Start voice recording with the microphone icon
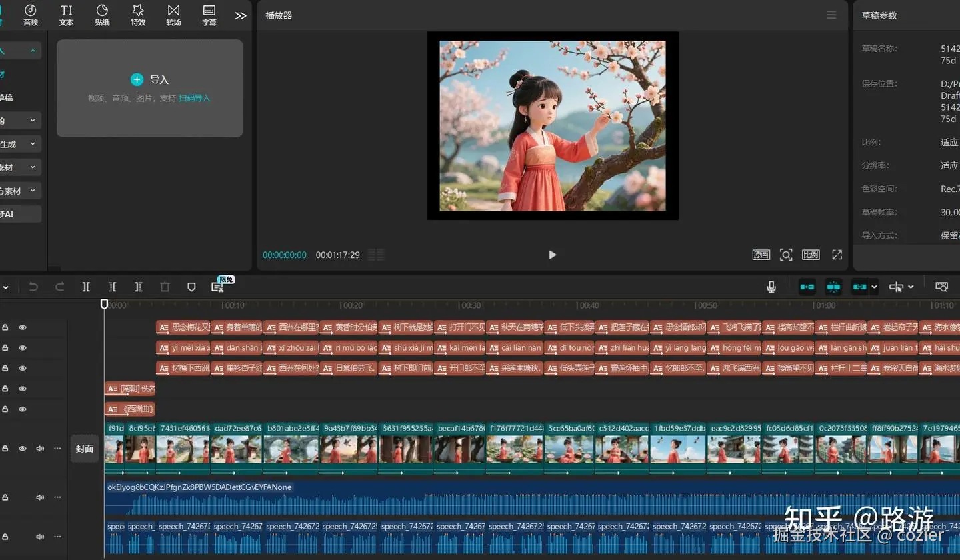Viewport: 960px width, 560px height. click(771, 287)
